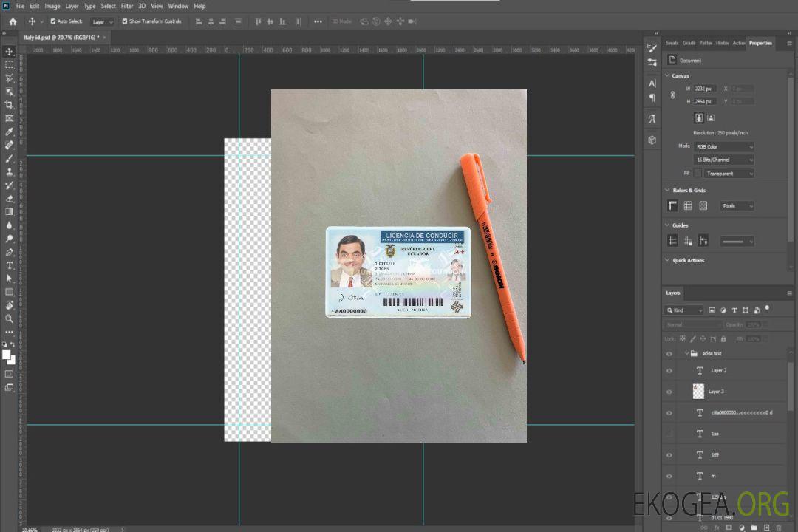Open the Glyphs panel icon
Screen dimensions: 798x532
(x=652, y=119)
